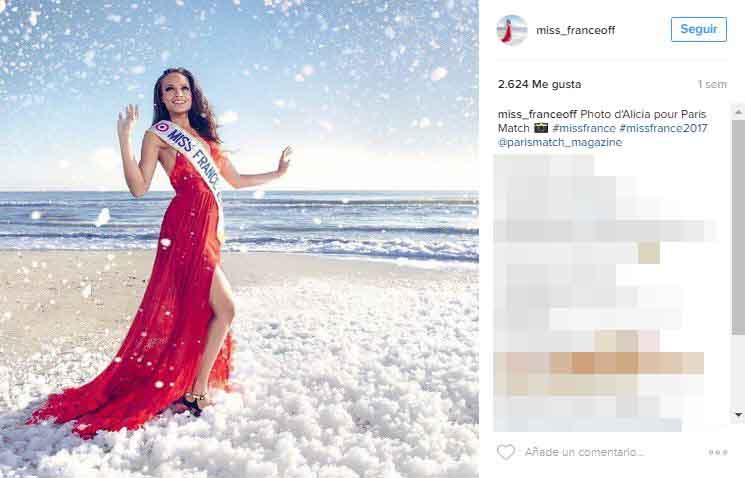View the 2.624 Me gusta likes list

pos(539,85)
